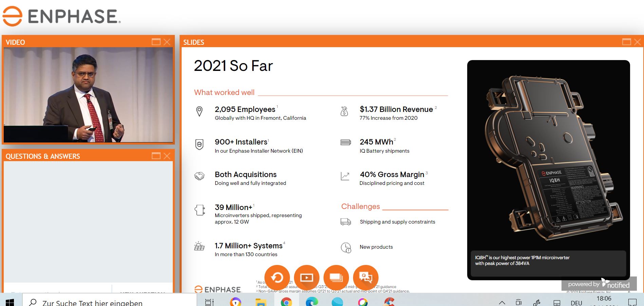Click the speaker video stream

click(x=88, y=95)
